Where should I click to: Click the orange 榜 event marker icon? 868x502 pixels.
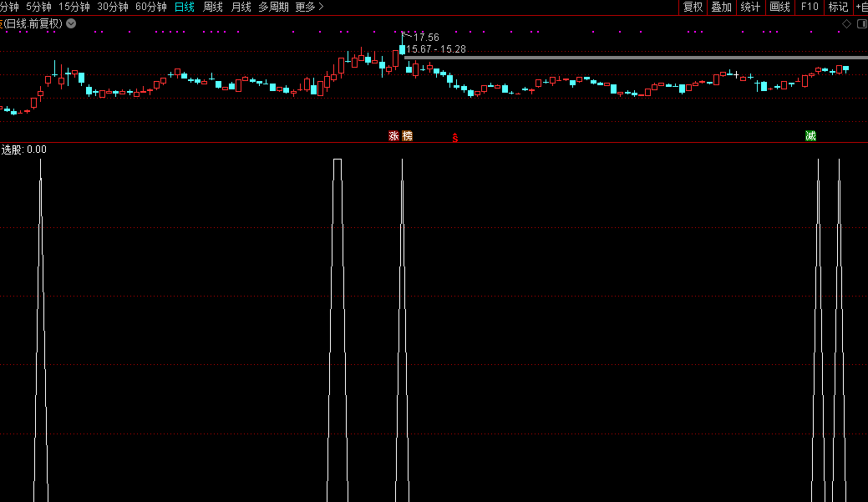pyautogui.click(x=408, y=135)
